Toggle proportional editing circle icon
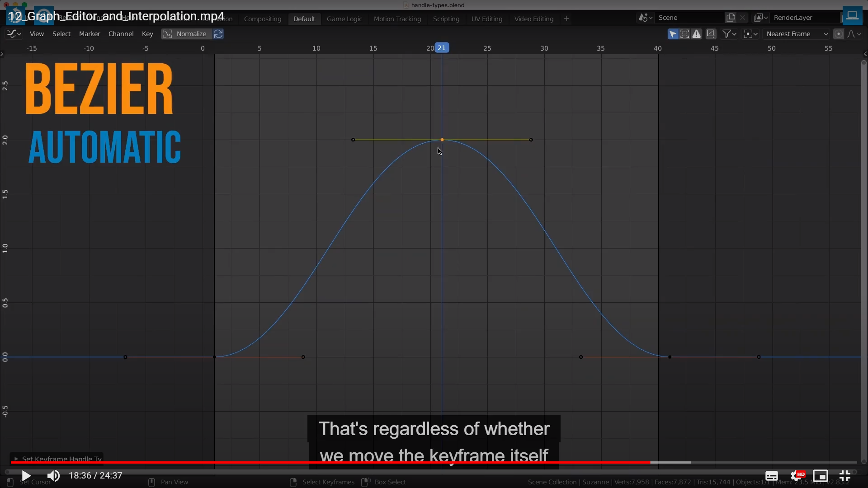 pos(839,34)
